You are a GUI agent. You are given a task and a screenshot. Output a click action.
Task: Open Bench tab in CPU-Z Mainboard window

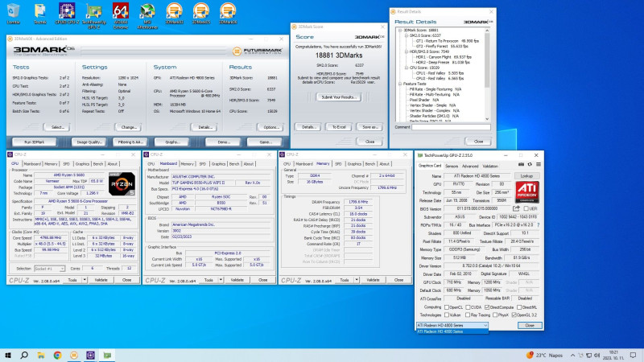(x=234, y=164)
